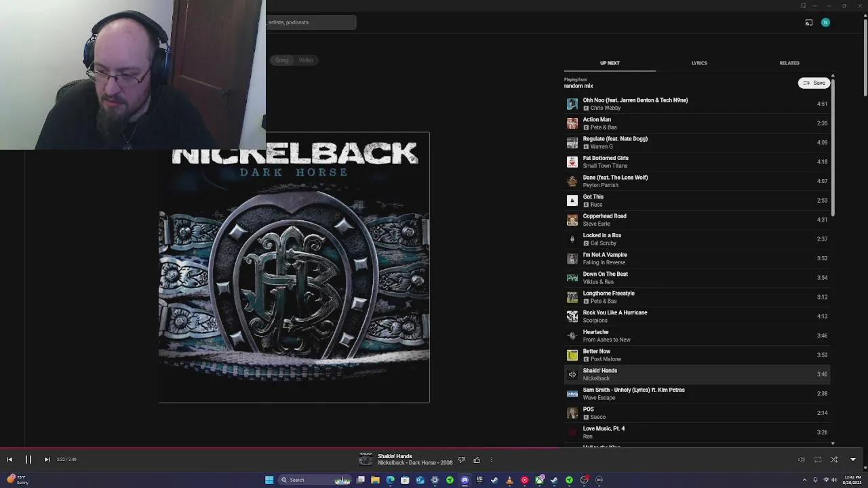Play Love Music, Pt. 4 by Ren
The height and width of the screenshot is (488, 868).
[x=696, y=432]
